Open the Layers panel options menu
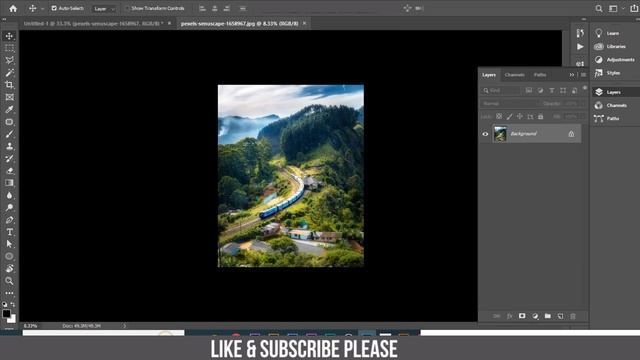 583,75
